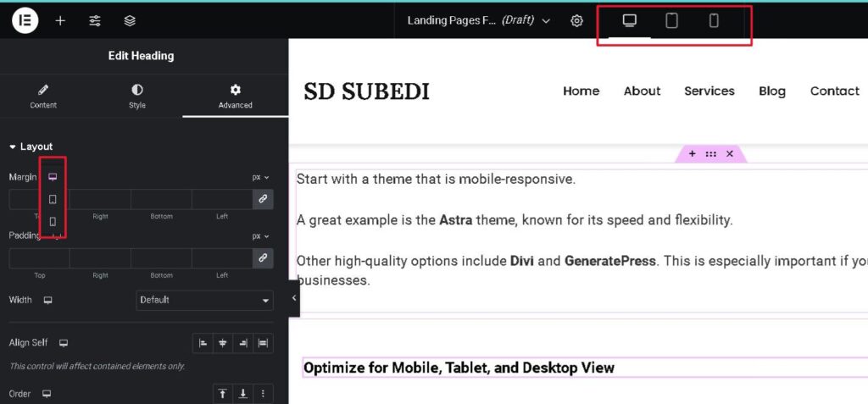Set Align Self to start
Viewport: 868px width, 404px height.
pos(203,343)
